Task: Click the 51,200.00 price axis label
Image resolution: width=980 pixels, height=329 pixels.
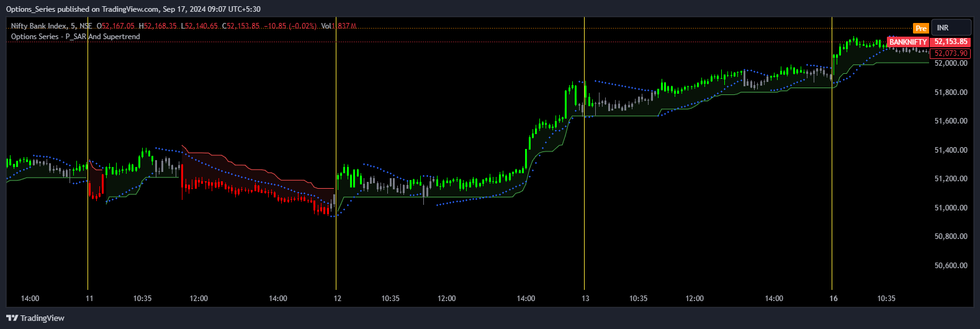Action: click(x=951, y=179)
